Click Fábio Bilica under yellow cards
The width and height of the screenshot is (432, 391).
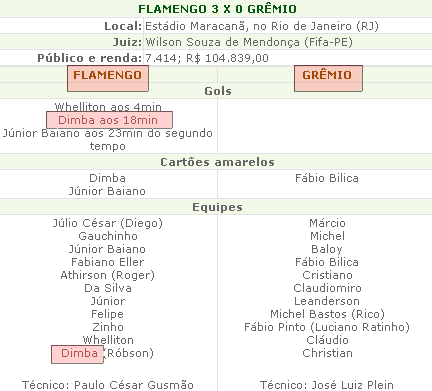(327, 178)
